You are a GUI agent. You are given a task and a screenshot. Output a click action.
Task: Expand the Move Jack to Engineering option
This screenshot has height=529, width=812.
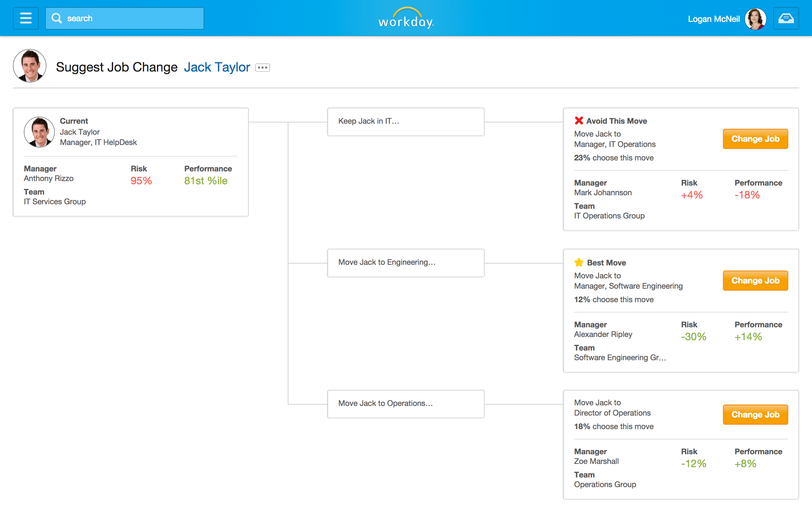406,263
